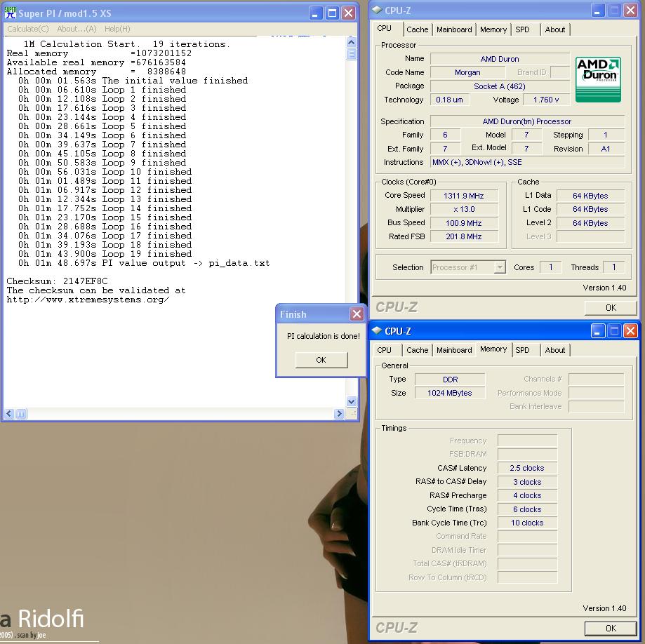This screenshot has height=644, width=645.
Task: Switch to Mainboard tab in upper CPU-Z window
Action: (x=454, y=29)
